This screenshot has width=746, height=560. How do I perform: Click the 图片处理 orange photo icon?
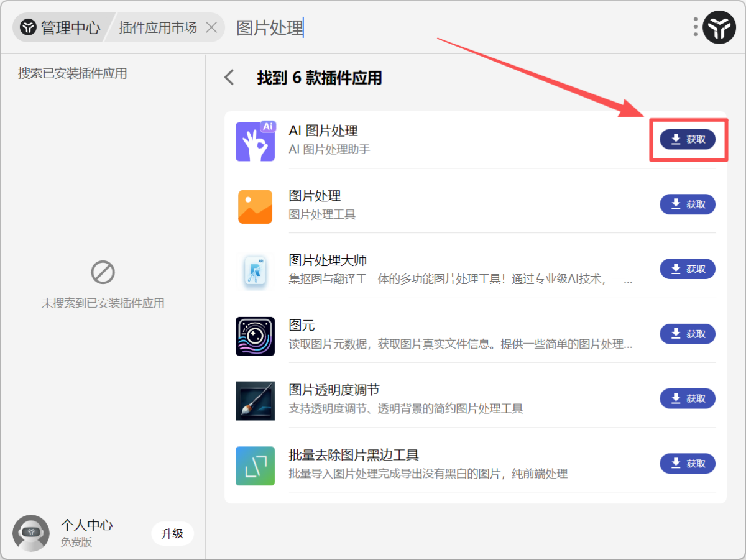click(255, 206)
